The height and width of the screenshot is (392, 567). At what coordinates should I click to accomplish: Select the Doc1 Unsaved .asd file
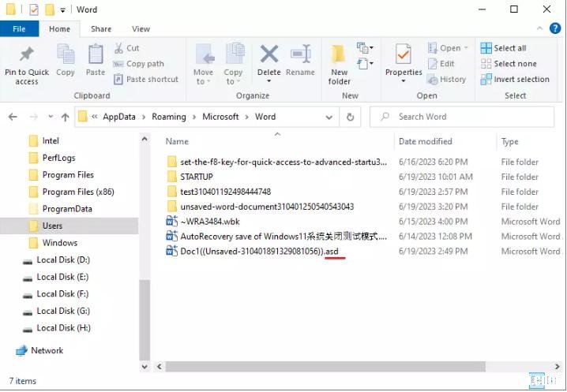click(253, 251)
